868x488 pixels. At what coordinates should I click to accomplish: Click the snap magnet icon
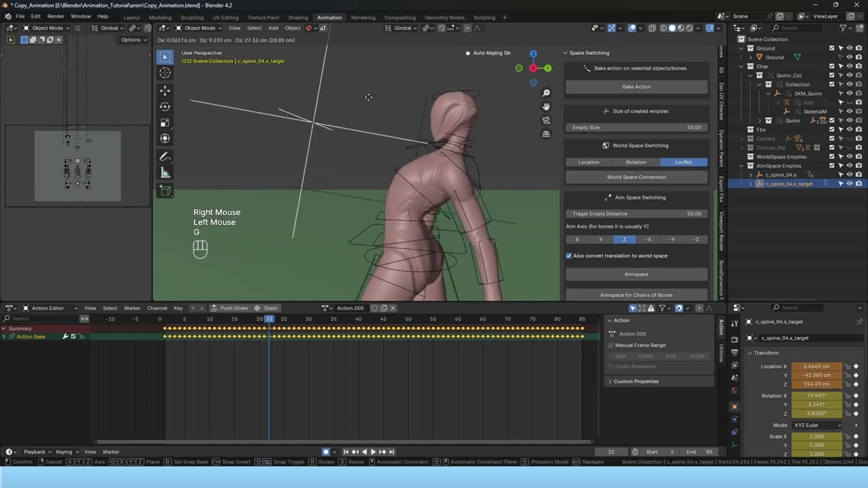pos(442,28)
